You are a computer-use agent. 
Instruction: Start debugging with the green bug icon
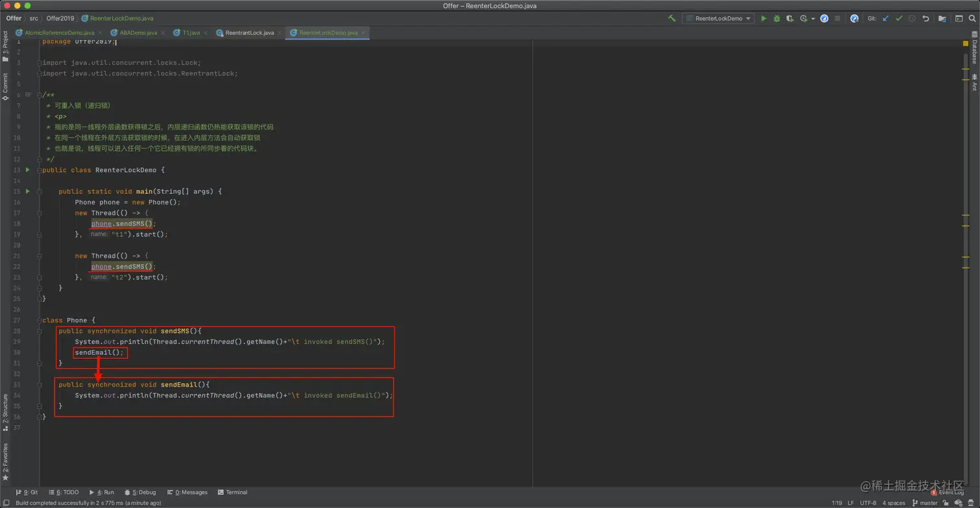[776, 18]
